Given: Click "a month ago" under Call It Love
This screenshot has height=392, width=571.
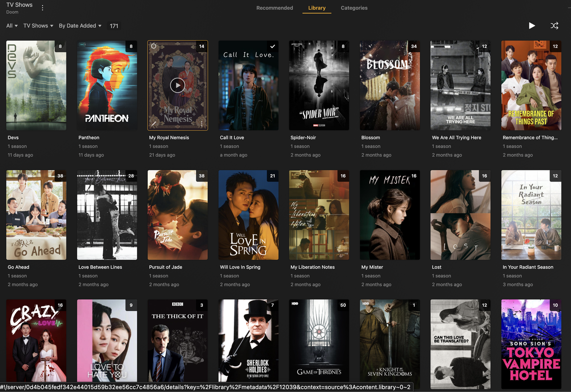Looking at the screenshot, I should [233, 155].
